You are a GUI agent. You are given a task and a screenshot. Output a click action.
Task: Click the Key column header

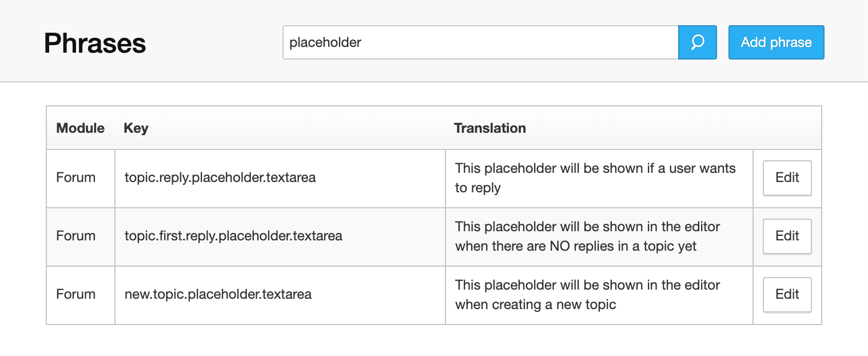(x=136, y=128)
